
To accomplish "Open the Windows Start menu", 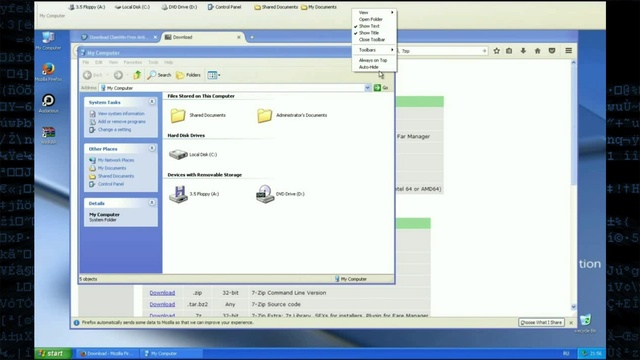I will tap(53, 353).
